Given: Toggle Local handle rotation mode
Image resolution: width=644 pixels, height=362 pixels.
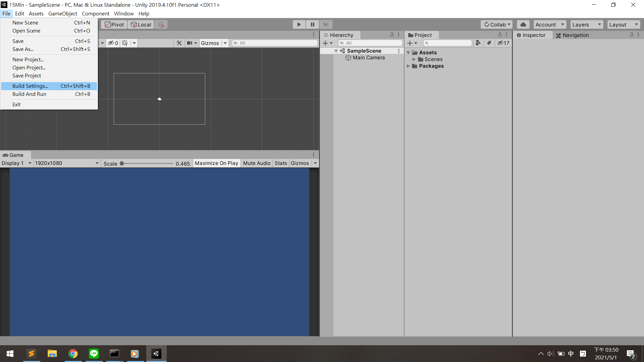Looking at the screenshot, I should [x=141, y=24].
